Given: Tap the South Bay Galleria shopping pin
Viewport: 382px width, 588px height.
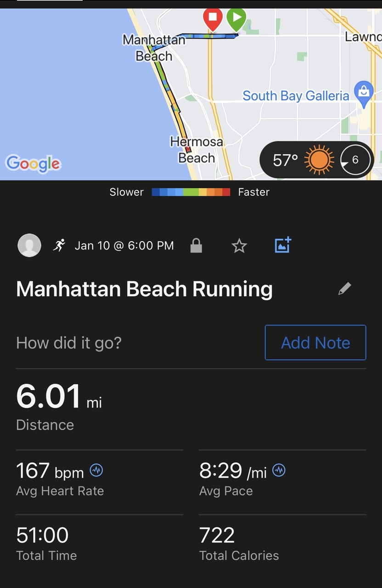Looking at the screenshot, I should (x=364, y=92).
